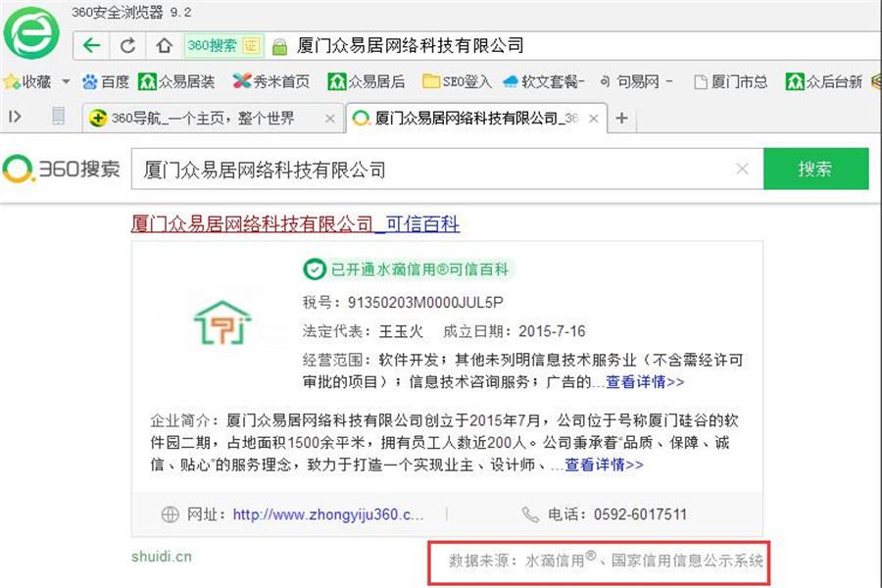
Task: Clear search box with the X icon
Action: [x=742, y=169]
